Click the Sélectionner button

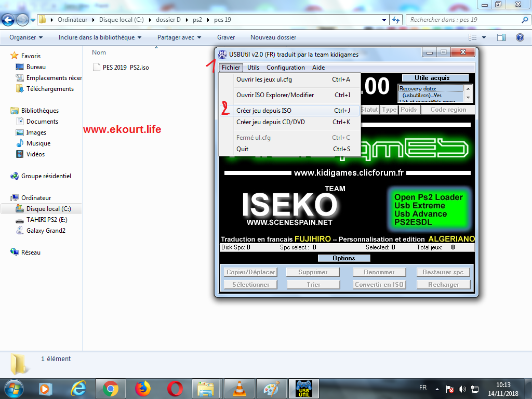pyautogui.click(x=251, y=285)
